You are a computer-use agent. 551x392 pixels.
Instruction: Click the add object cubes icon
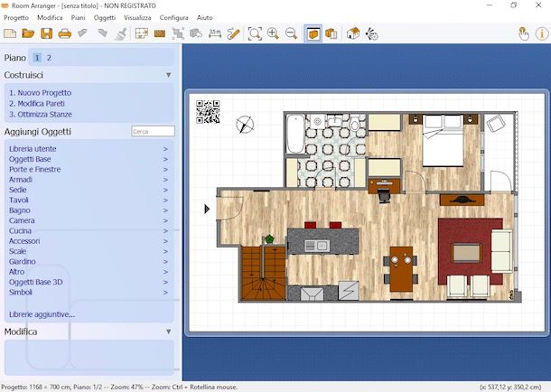[x=196, y=33]
